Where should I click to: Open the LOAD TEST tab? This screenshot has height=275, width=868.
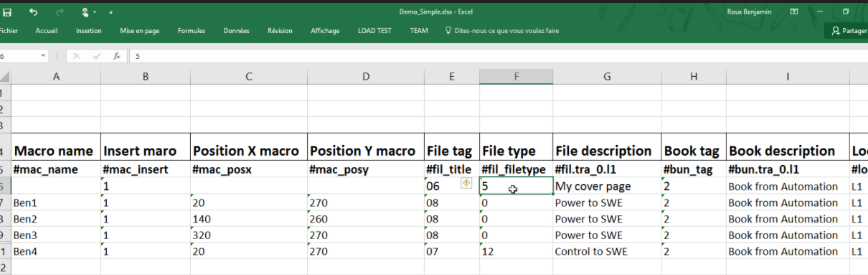[374, 31]
